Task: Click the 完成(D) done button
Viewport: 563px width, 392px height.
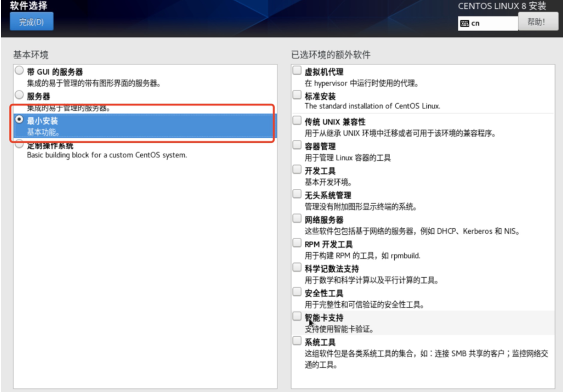Action: pyautogui.click(x=32, y=22)
